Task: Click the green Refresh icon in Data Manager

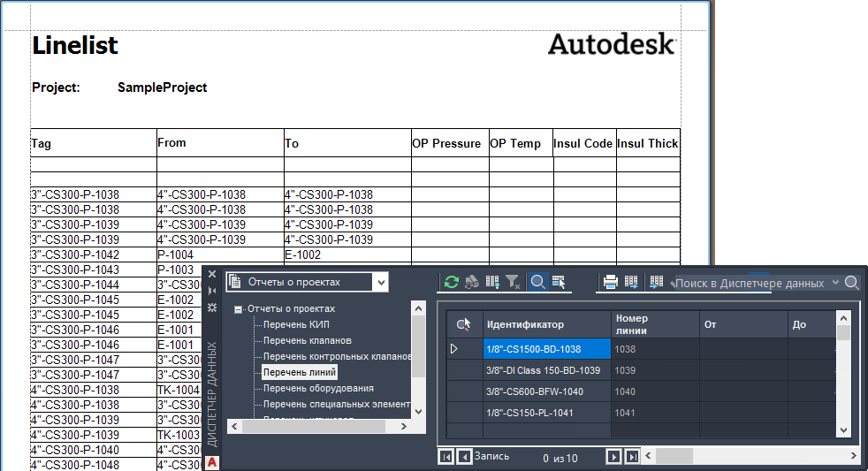Action: (452, 282)
